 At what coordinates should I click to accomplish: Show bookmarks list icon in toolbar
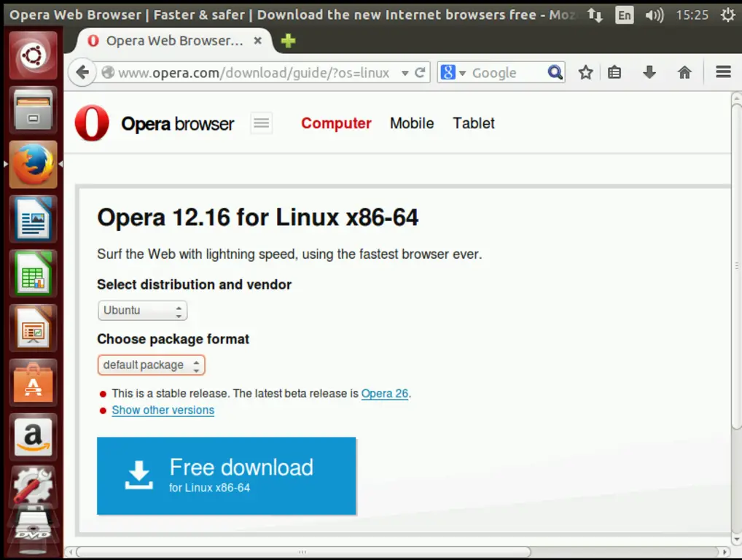tap(614, 72)
